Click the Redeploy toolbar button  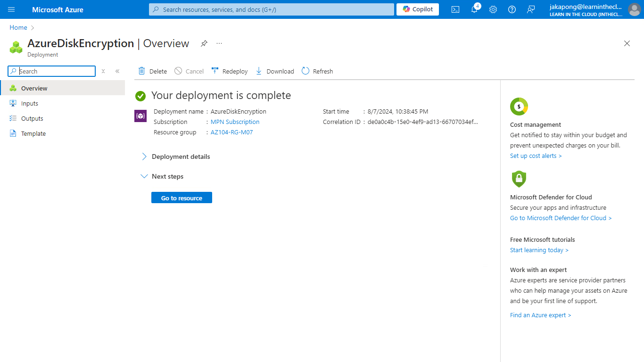(230, 71)
